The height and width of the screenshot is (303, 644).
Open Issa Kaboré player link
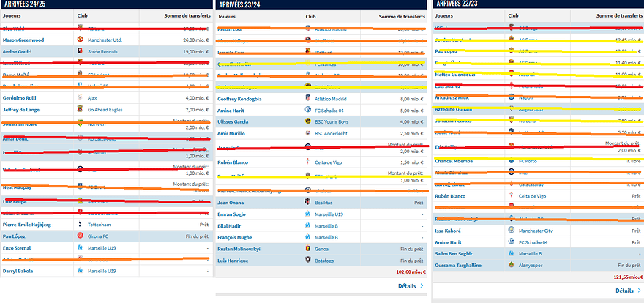[x=447, y=231]
